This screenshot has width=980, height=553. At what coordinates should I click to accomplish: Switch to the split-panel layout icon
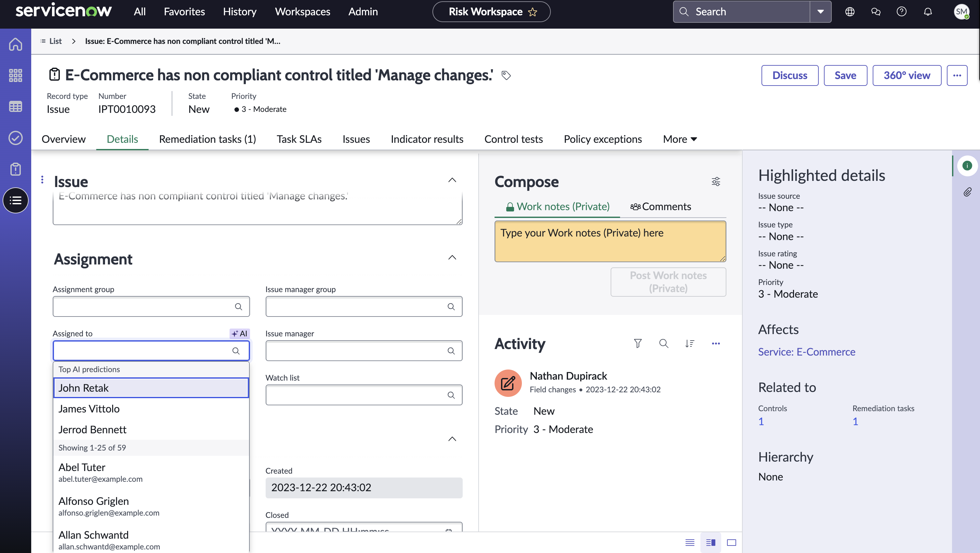711,543
